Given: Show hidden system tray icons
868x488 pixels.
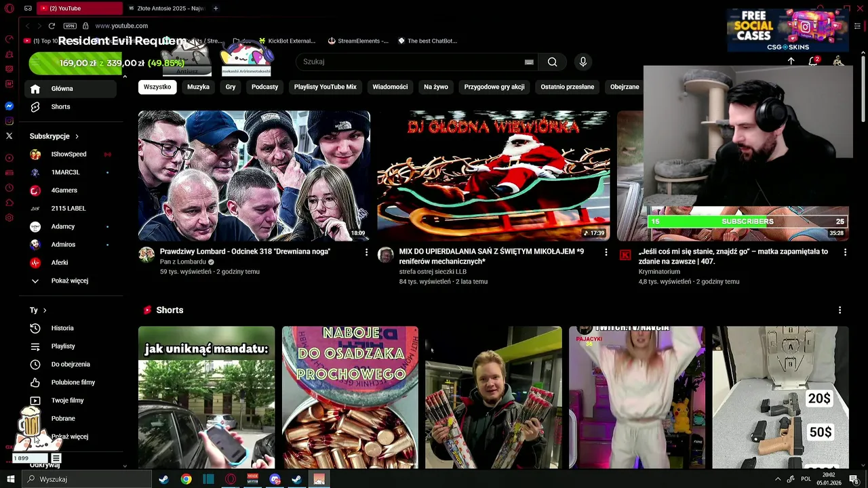Looking at the screenshot, I should pyautogui.click(x=777, y=479).
